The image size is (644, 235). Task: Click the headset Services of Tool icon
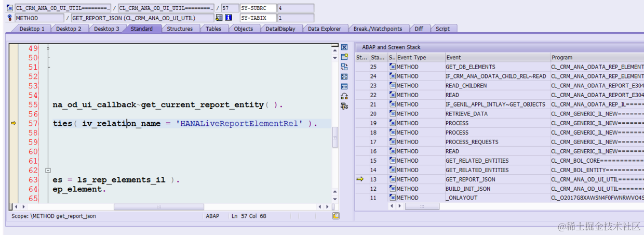tap(344, 96)
